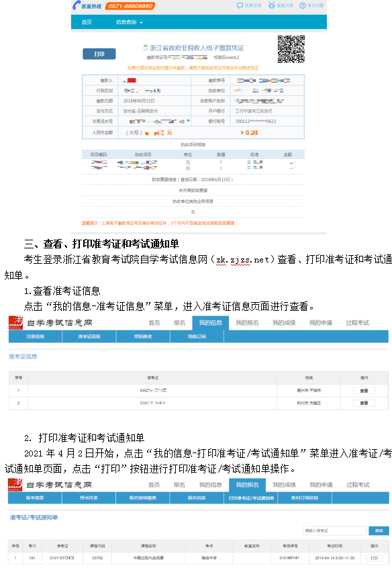Click the 序号 column header above 查询 results
The height and width of the screenshot is (574, 392).
[x=15, y=546]
